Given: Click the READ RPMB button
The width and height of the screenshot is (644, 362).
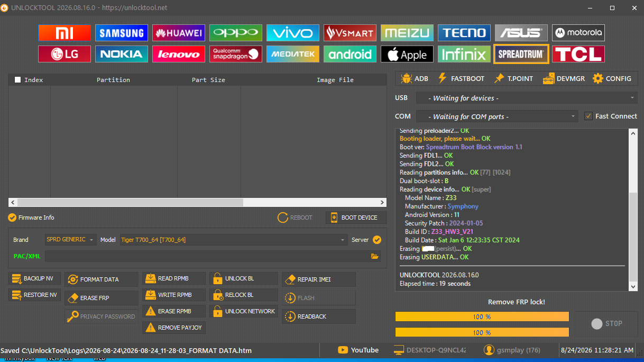Looking at the screenshot, I should (x=174, y=278).
